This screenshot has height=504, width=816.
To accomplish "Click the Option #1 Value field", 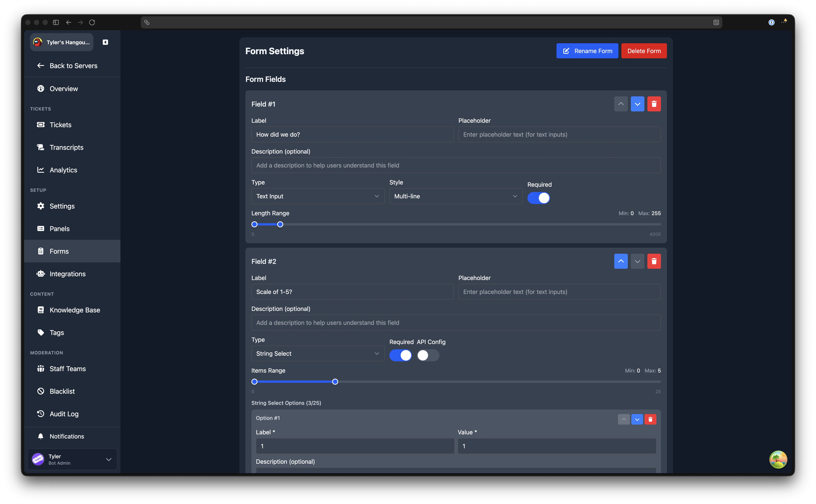I will coord(557,446).
